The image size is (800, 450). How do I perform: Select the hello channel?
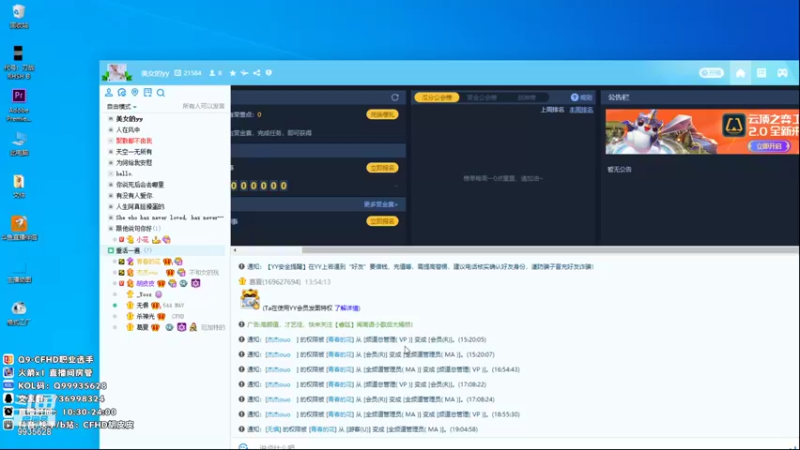tap(123, 173)
